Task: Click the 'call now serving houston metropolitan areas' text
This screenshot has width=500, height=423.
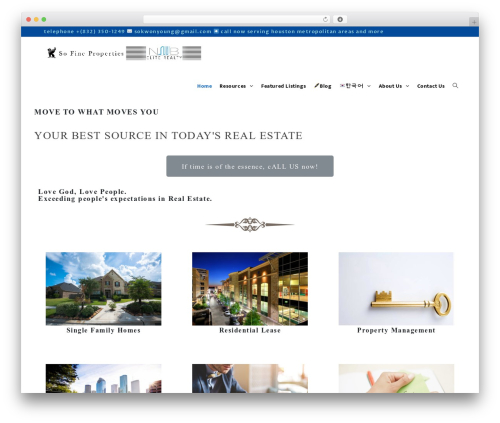Action: [x=302, y=31]
